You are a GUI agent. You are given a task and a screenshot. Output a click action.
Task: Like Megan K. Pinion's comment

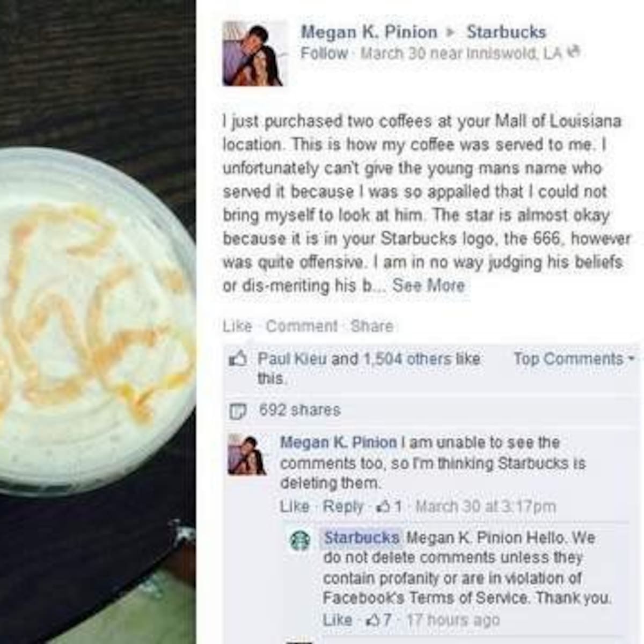pos(294,506)
